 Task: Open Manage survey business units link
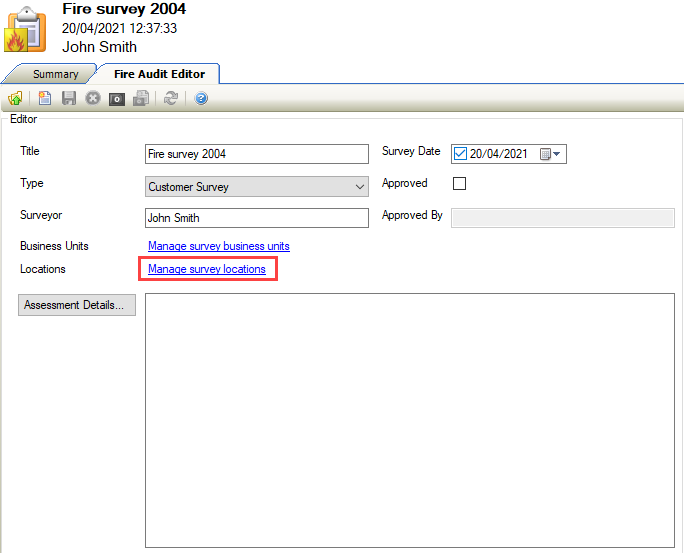point(219,246)
